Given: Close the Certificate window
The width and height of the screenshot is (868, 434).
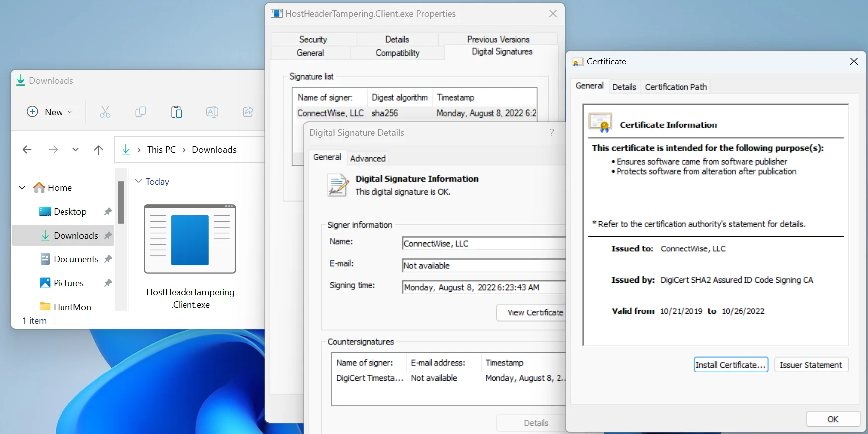Looking at the screenshot, I should pos(854,62).
